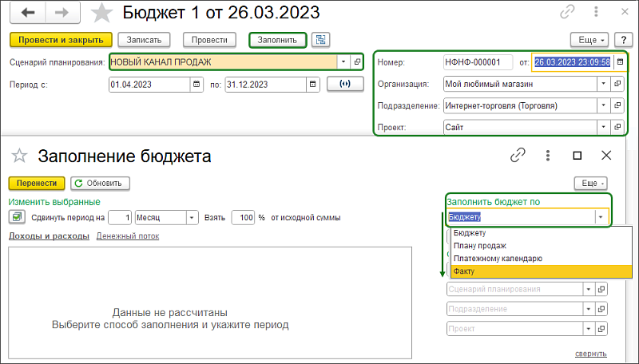The image size is (639, 364).
Task: Select Факту in the dropdown list
Action: click(463, 271)
